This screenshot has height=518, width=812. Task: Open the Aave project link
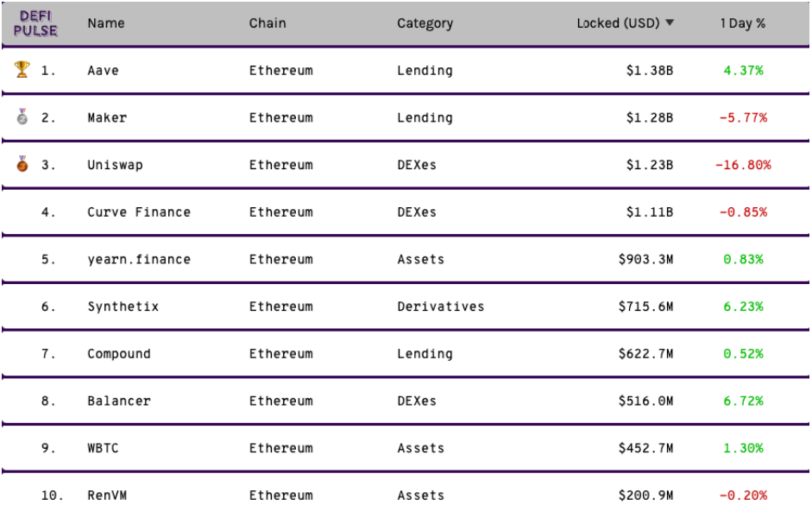tap(103, 71)
